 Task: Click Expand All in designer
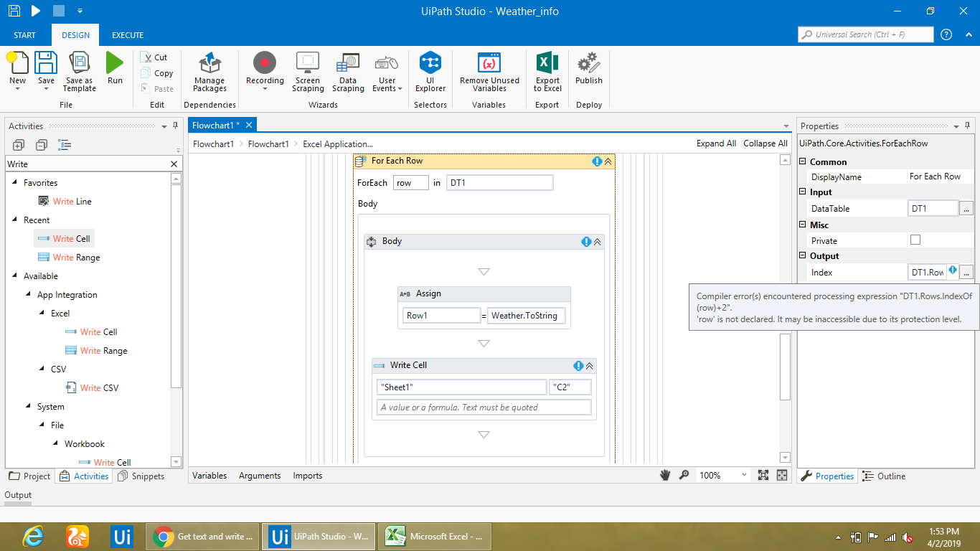(716, 143)
